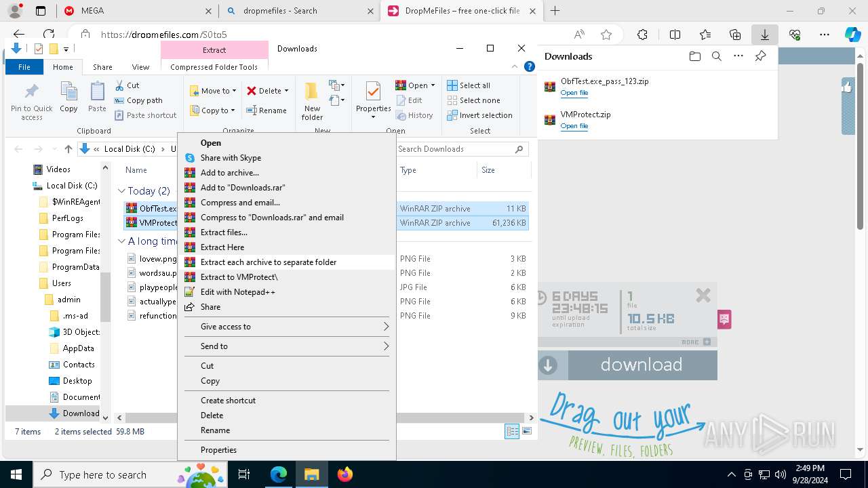Click Open file under ObfTest.exe_pass_123.zip

(574, 93)
